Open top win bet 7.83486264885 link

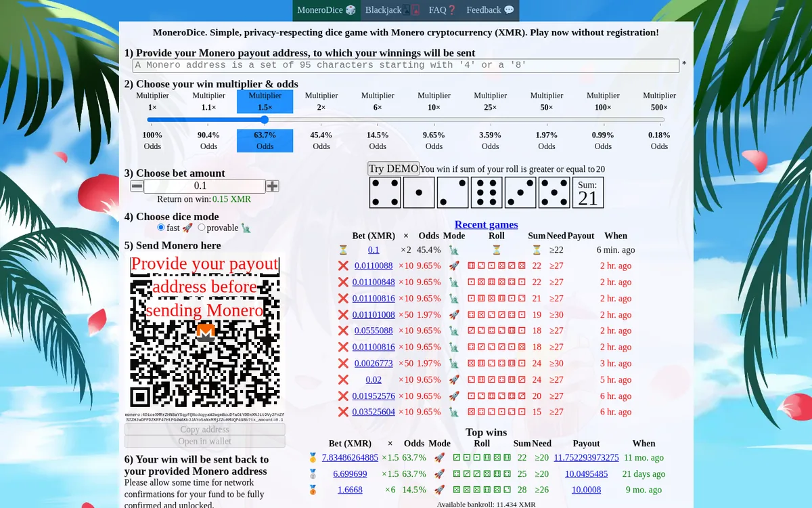click(x=350, y=458)
